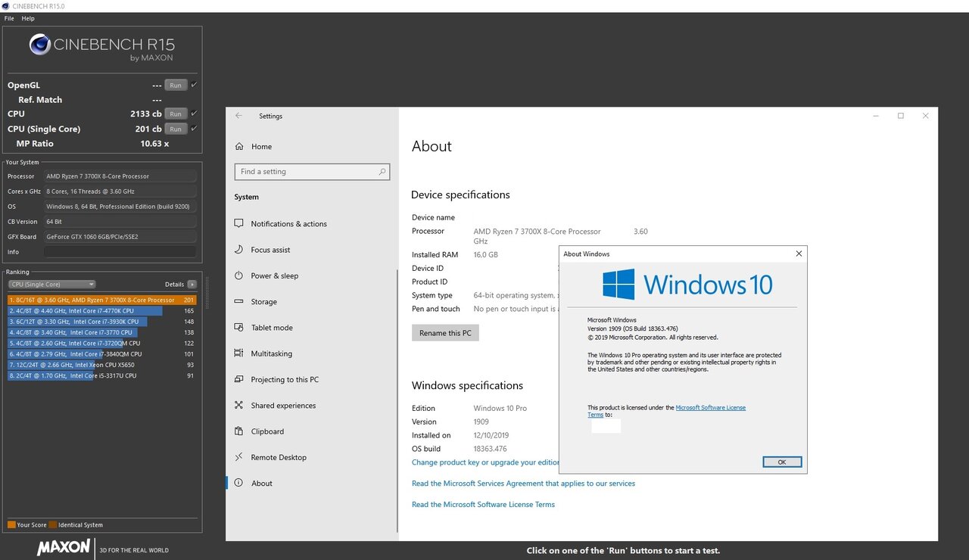Viewport: 969px width, 560px height.
Task: Toggle the OpenGL test checkbox
Action: pos(195,85)
